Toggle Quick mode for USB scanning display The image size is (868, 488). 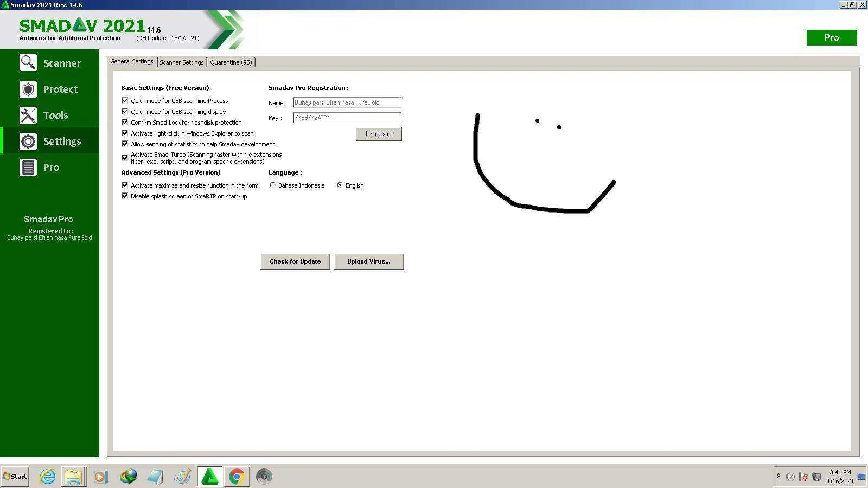[125, 111]
